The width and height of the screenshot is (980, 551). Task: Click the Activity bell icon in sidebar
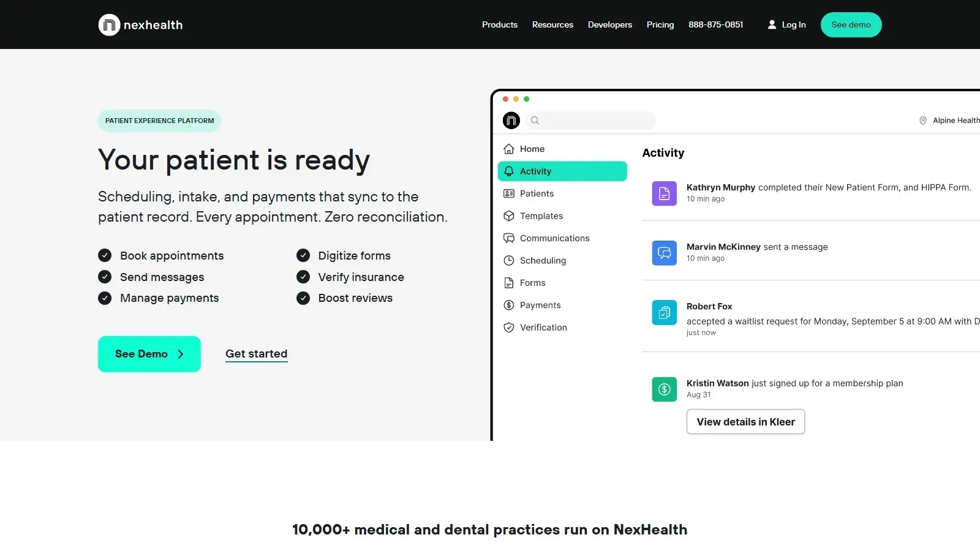point(509,171)
